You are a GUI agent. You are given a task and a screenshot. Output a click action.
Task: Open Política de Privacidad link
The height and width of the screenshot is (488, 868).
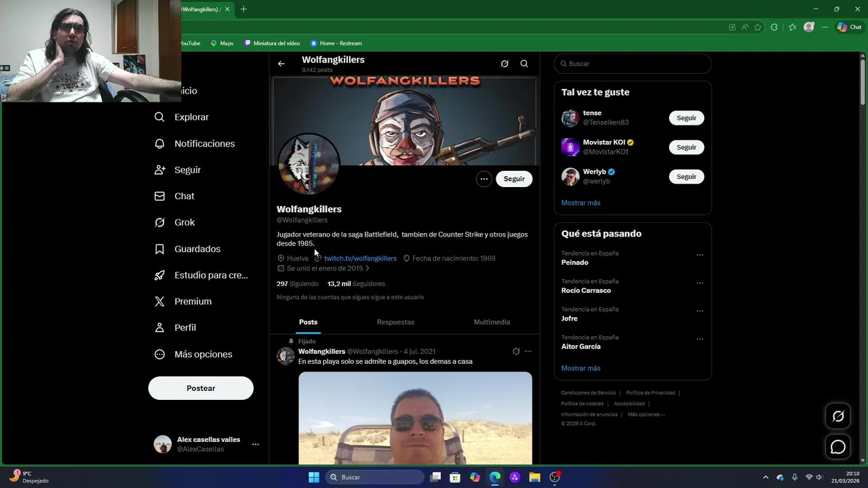pos(650,393)
